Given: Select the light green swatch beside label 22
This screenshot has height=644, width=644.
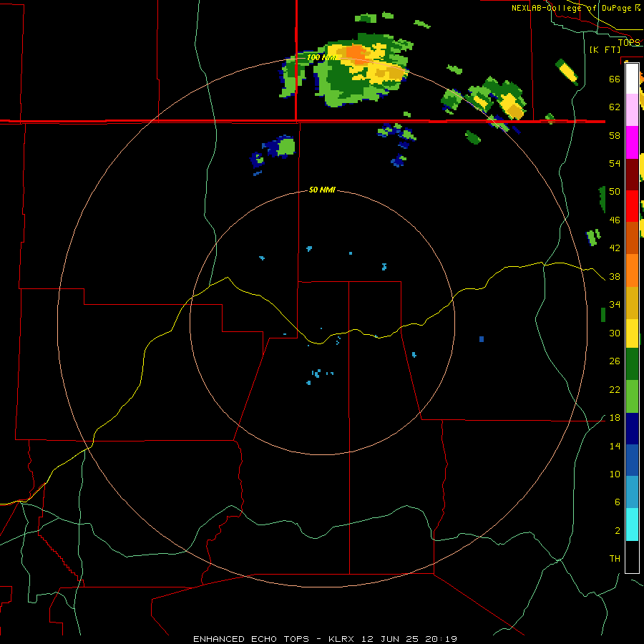Looking at the screenshot, I should coord(632,396).
